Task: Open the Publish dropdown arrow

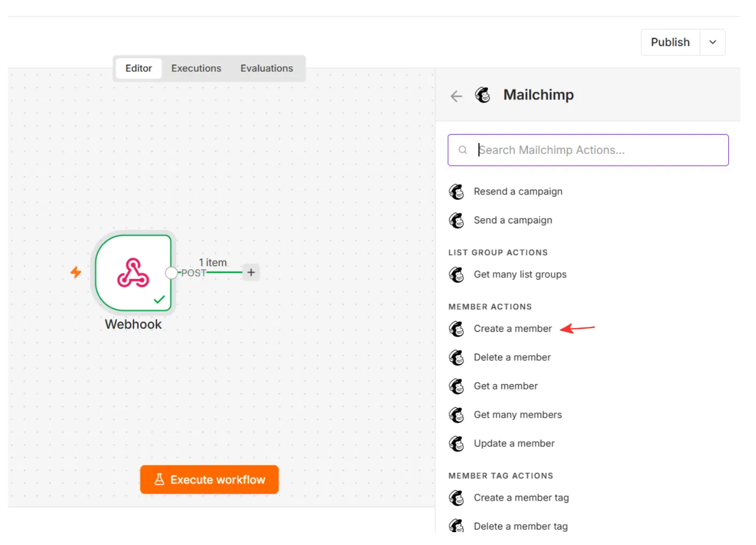Action: [x=713, y=42]
